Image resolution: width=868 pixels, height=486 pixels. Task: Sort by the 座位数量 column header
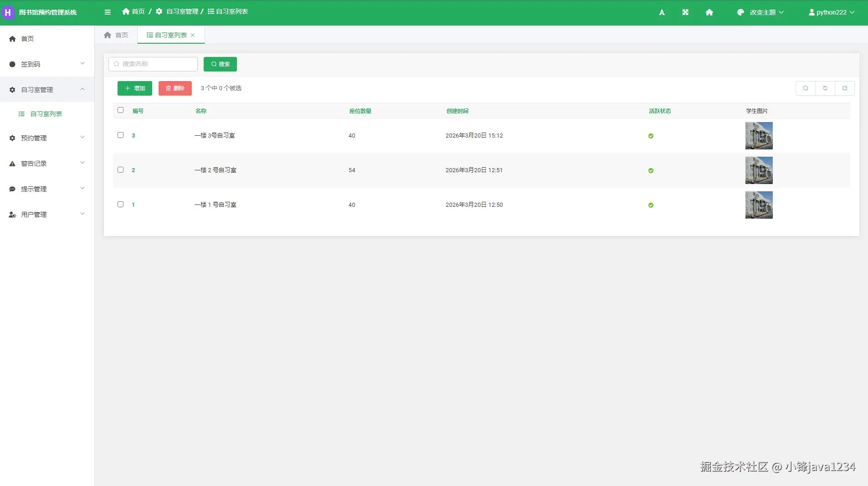tap(360, 111)
